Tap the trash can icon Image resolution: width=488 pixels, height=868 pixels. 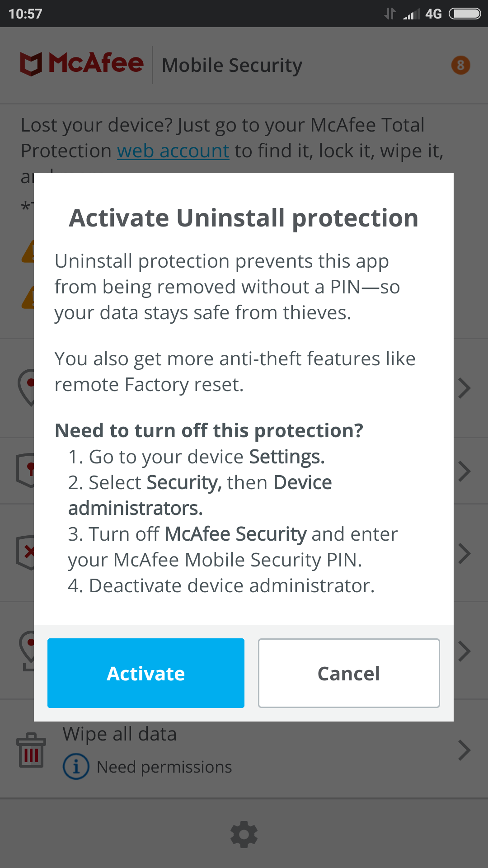click(31, 750)
